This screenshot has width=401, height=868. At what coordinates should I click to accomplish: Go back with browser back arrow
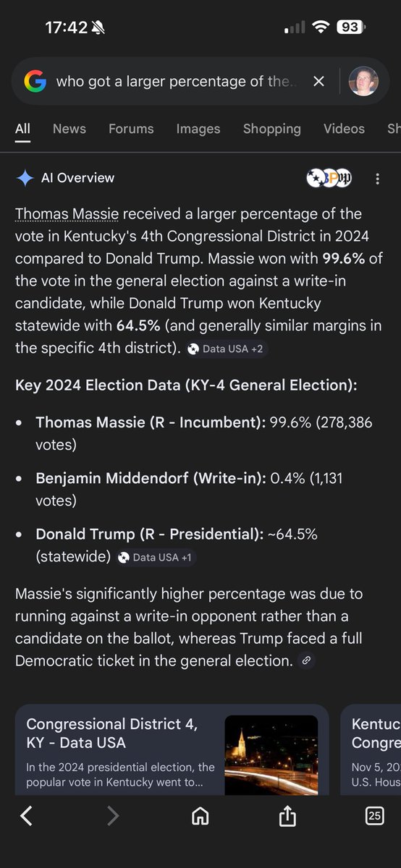(x=27, y=816)
